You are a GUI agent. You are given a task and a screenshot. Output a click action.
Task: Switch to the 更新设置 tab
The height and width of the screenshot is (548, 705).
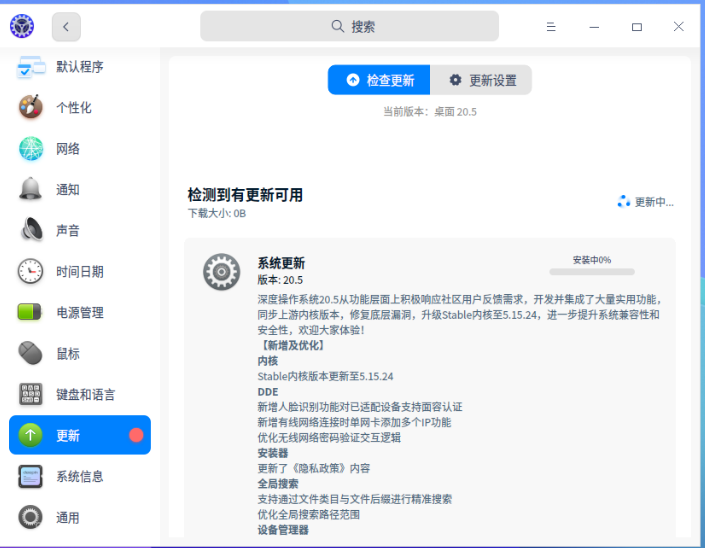click(481, 80)
